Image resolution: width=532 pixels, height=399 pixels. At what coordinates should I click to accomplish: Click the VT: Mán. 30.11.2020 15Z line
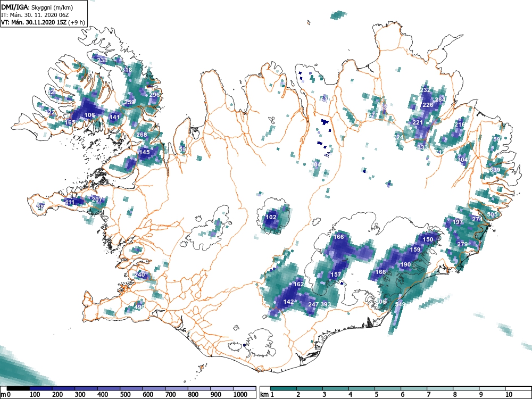click(x=43, y=22)
